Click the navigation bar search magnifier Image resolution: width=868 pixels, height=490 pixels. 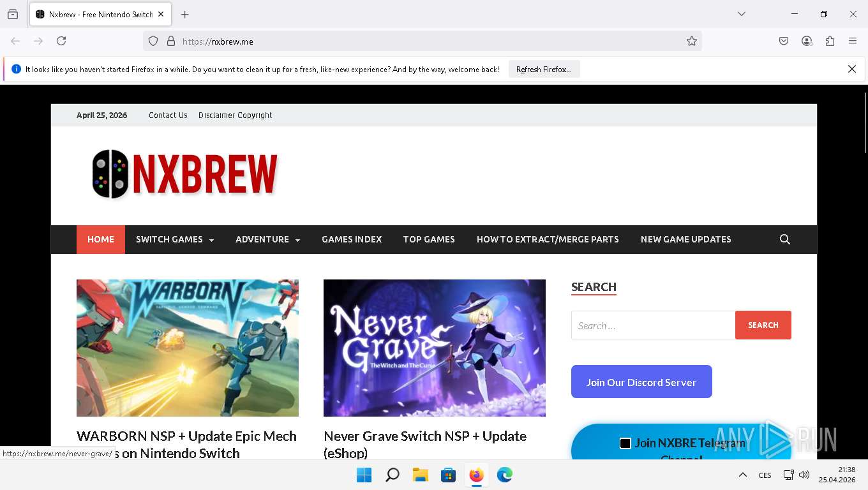point(785,239)
